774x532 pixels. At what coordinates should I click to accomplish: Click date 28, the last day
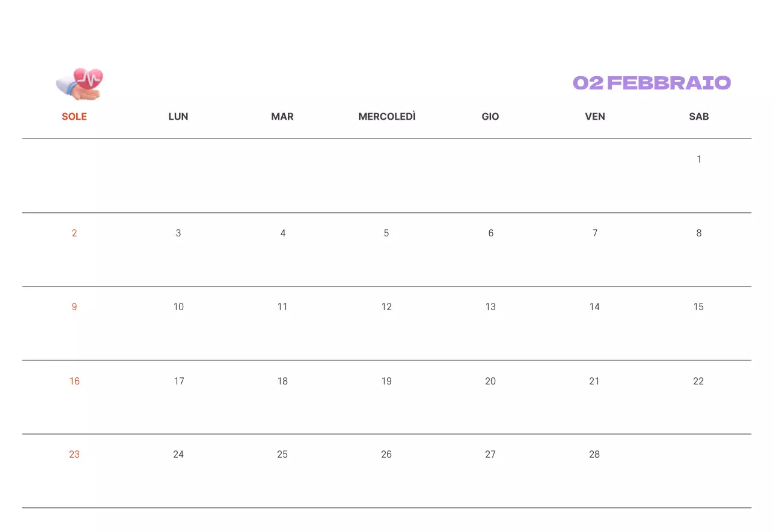click(x=594, y=455)
